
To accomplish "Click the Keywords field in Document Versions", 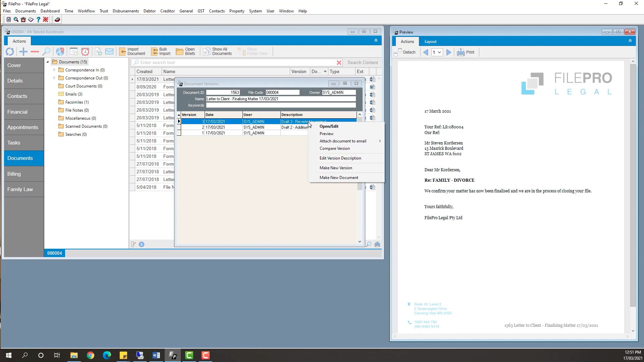I will [281, 105].
